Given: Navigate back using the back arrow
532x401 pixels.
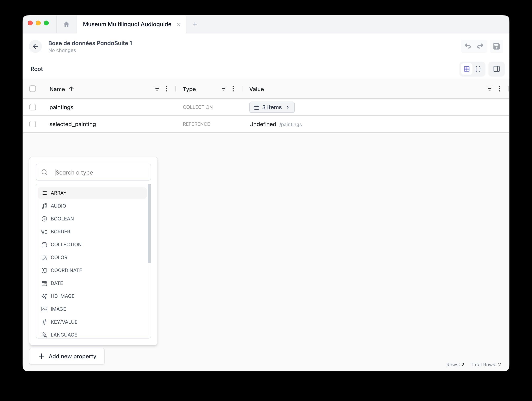Looking at the screenshot, I should (x=35, y=46).
